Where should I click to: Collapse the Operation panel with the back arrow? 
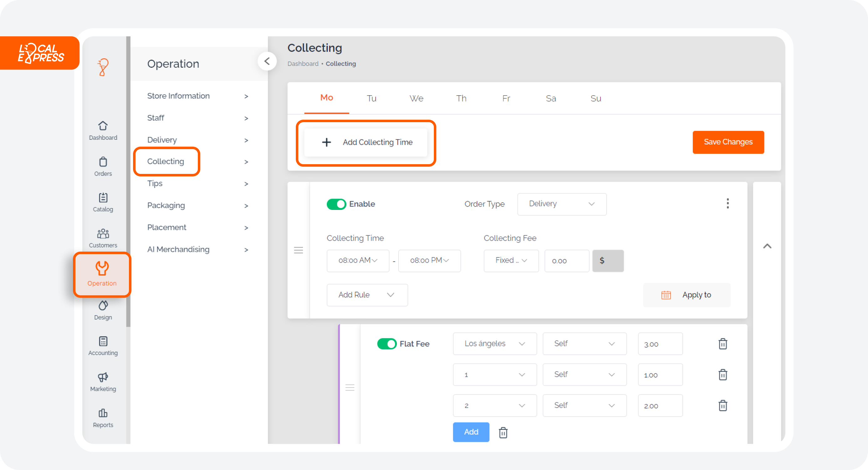coord(267,61)
